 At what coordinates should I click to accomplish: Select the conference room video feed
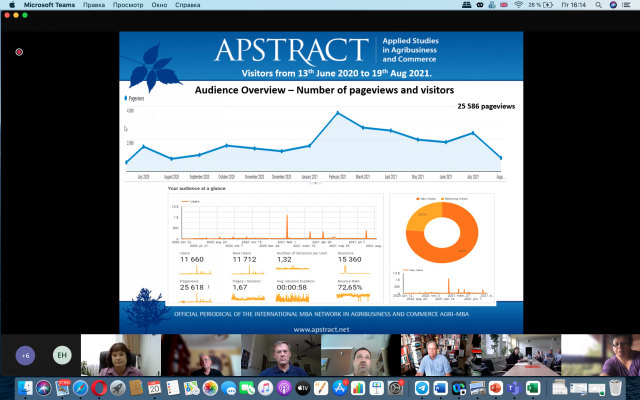pos(521,355)
